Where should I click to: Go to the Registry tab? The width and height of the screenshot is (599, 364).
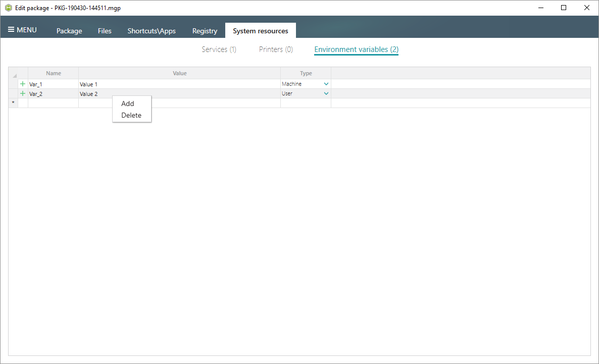click(x=205, y=31)
